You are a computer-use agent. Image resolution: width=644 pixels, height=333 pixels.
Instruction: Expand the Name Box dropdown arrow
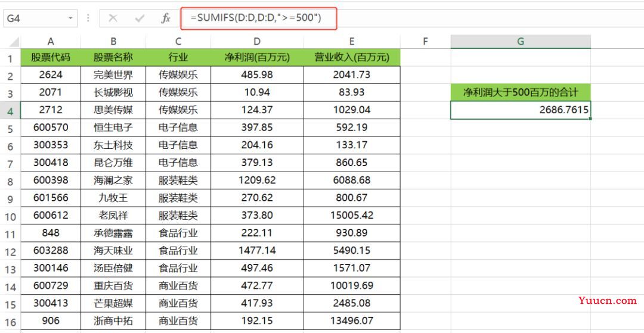click(x=70, y=18)
